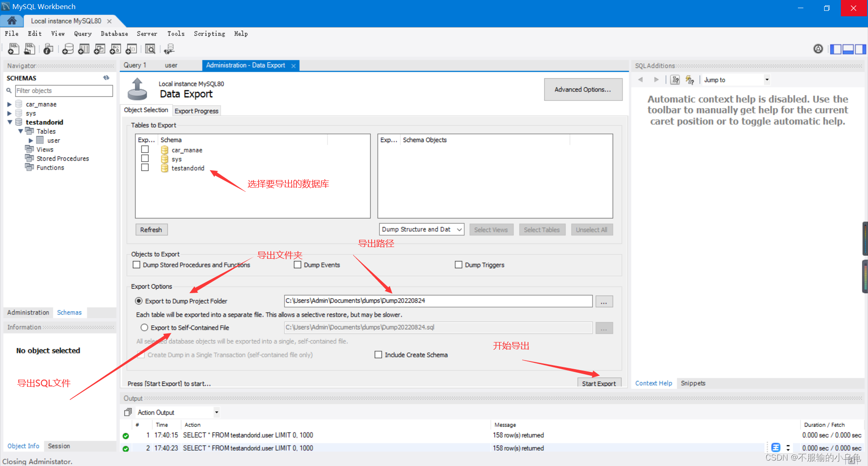Browse for the dump project folder path
The image size is (868, 466).
604,301
